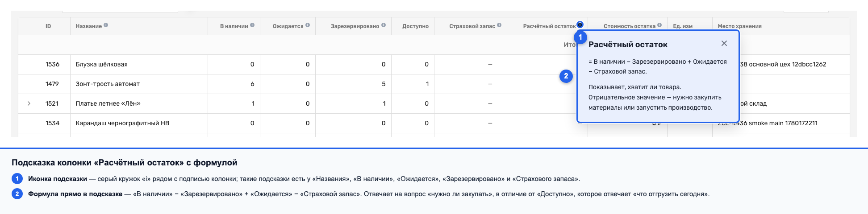The image size is (868, 214).
Task: Click «Доступно» value 1 for Зонт-трость
Action: (x=427, y=84)
